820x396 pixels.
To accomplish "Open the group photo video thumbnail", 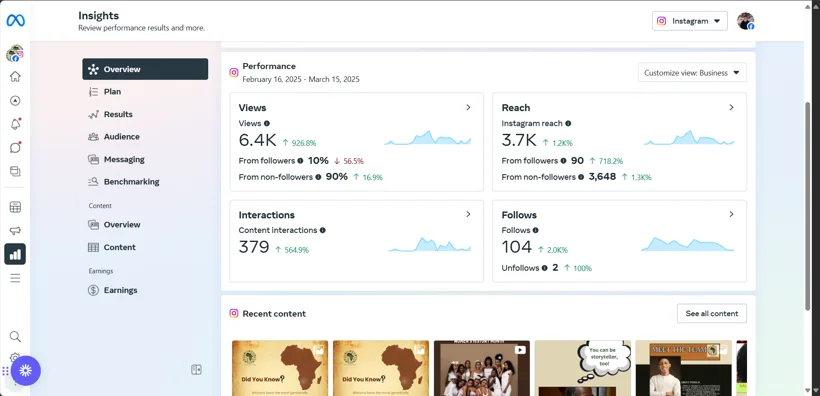I will (482, 368).
